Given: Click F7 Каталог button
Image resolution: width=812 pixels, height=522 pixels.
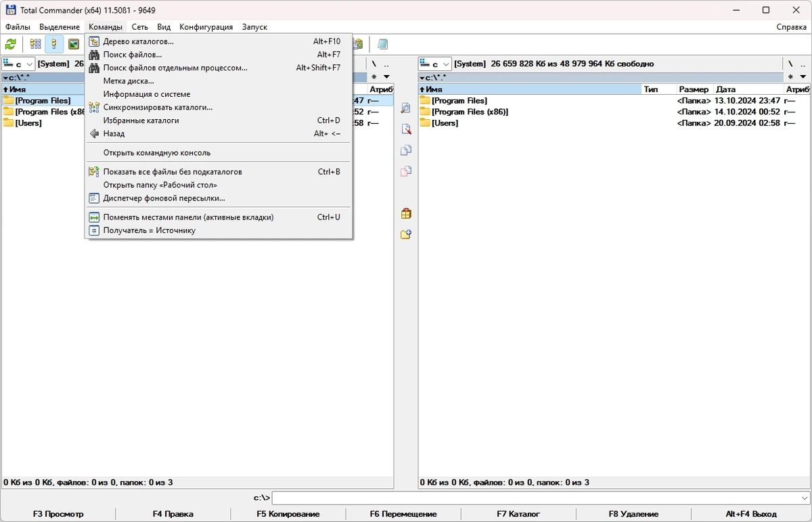Looking at the screenshot, I should pyautogui.click(x=518, y=514).
